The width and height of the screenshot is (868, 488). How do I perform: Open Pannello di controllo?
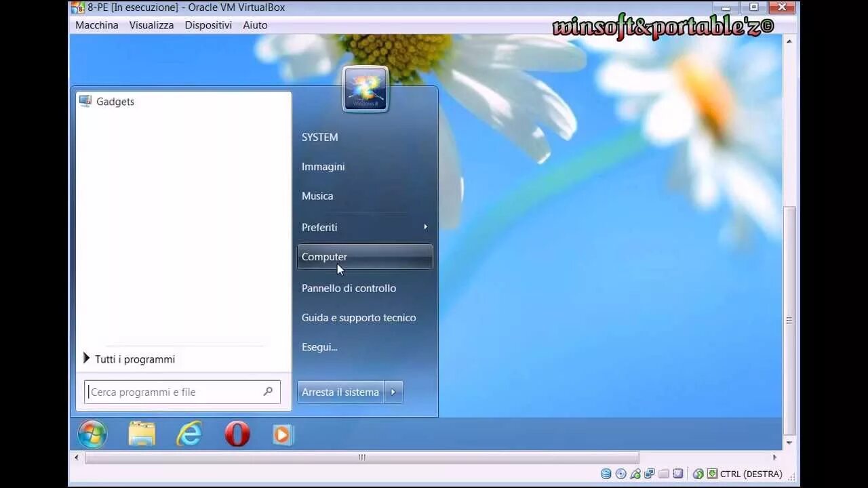point(349,288)
